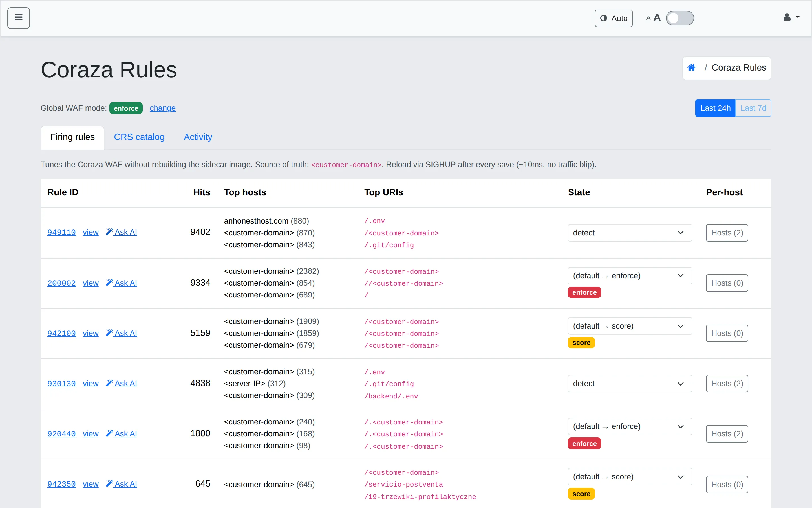Open rule ID 200002 link
The height and width of the screenshot is (508, 812).
(61, 283)
